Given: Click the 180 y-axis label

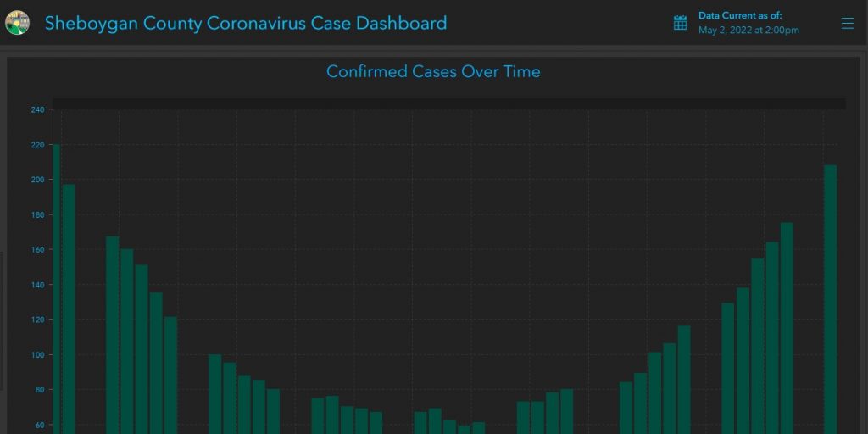Looking at the screenshot, I should [x=37, y=214].
